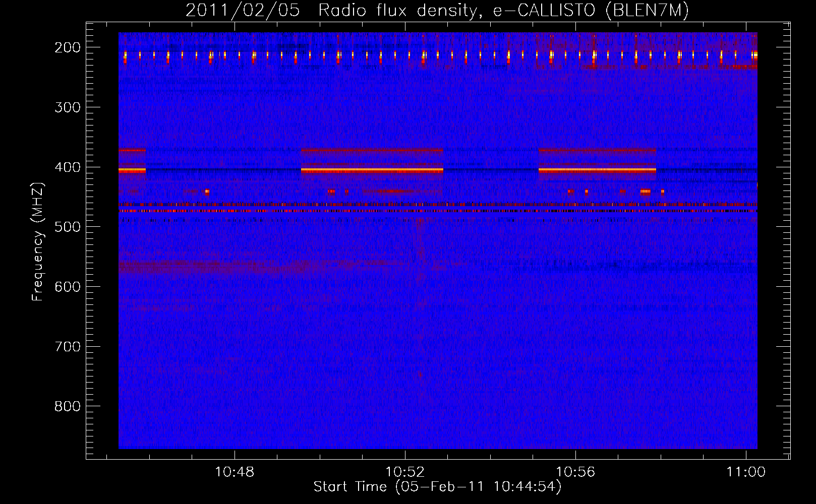The width and height of the screenshot is (816, 504).
Task: Click the 'Frequency (MHZ)' y-axis label
Action: coord(38,241)
